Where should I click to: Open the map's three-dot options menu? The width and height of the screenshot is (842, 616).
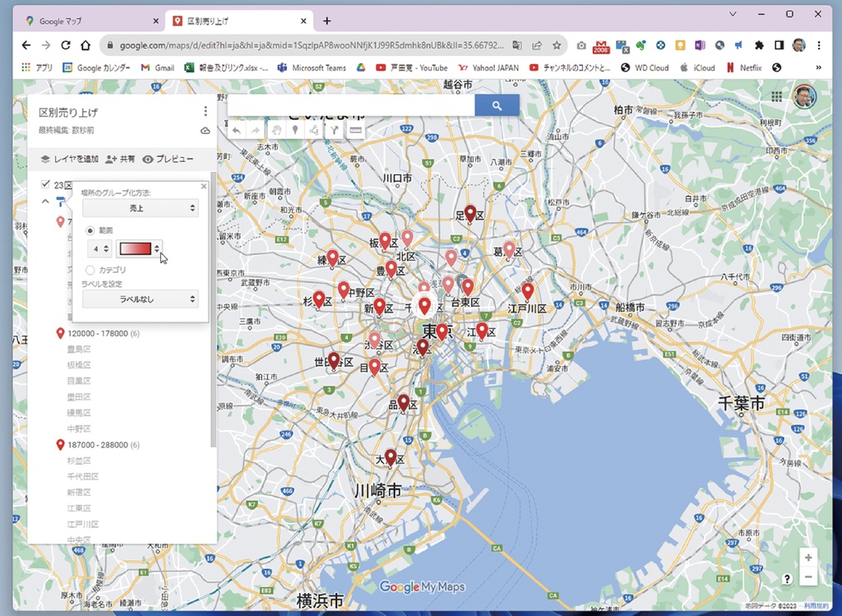(x=205, y=111)
